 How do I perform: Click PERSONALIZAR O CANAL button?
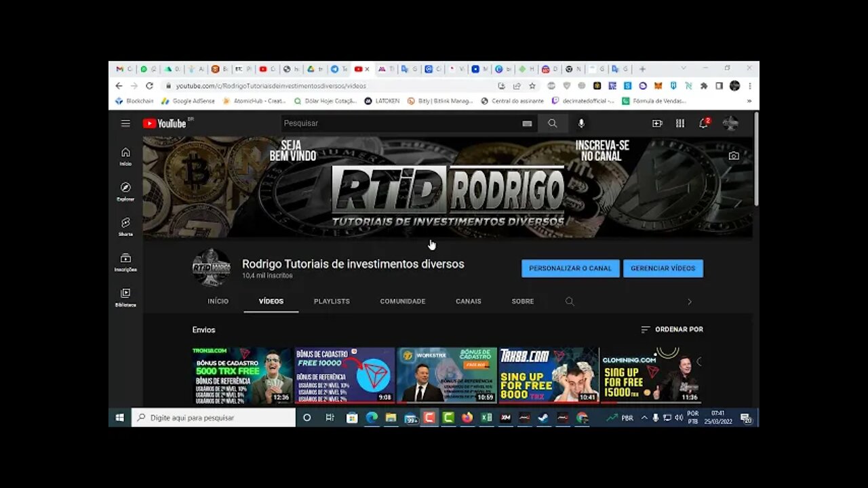point(570,268)
